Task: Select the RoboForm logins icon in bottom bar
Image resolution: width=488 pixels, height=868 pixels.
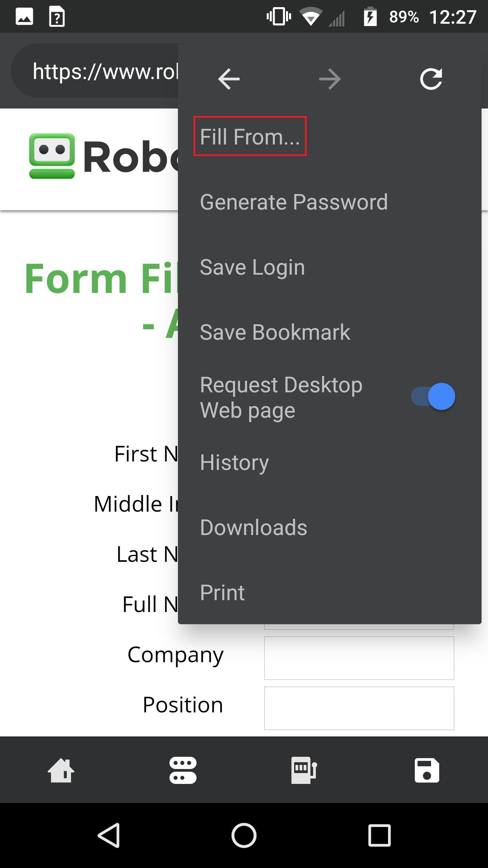Action: tap(183, 770)
